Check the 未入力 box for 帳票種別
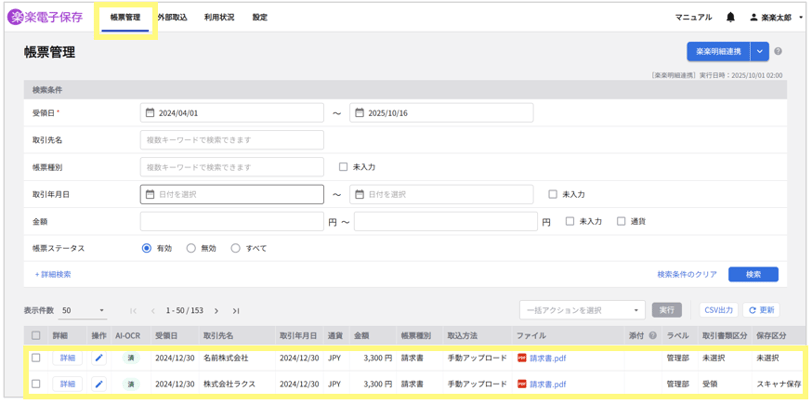 (343, 167)
